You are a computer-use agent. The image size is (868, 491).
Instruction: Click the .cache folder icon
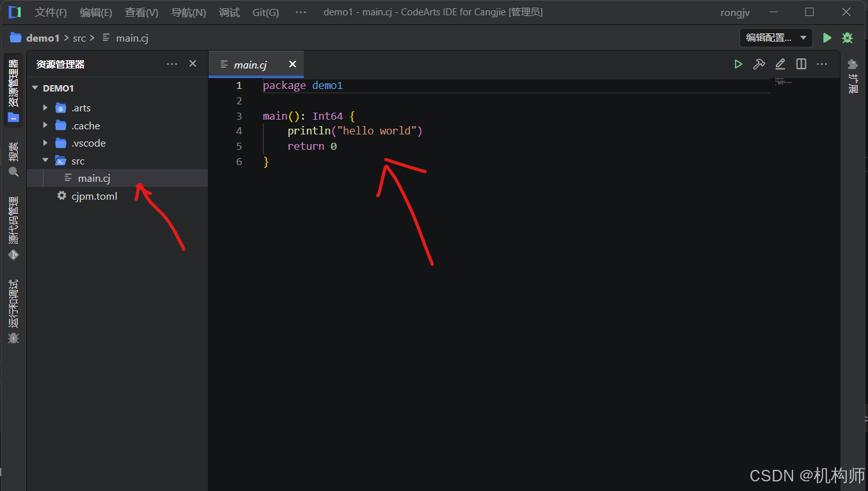tap(61, 125)
